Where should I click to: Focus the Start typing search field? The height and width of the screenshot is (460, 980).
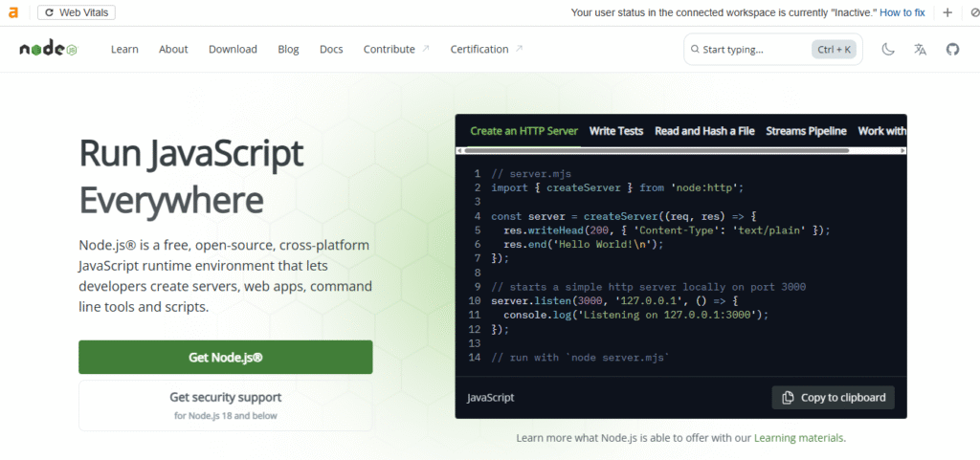773,50
